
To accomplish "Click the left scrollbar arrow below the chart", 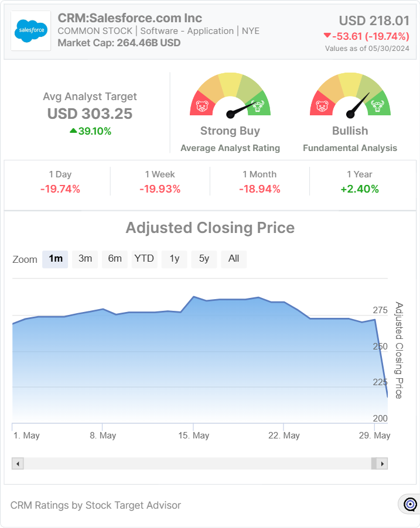I will click(x=18, y=463).
